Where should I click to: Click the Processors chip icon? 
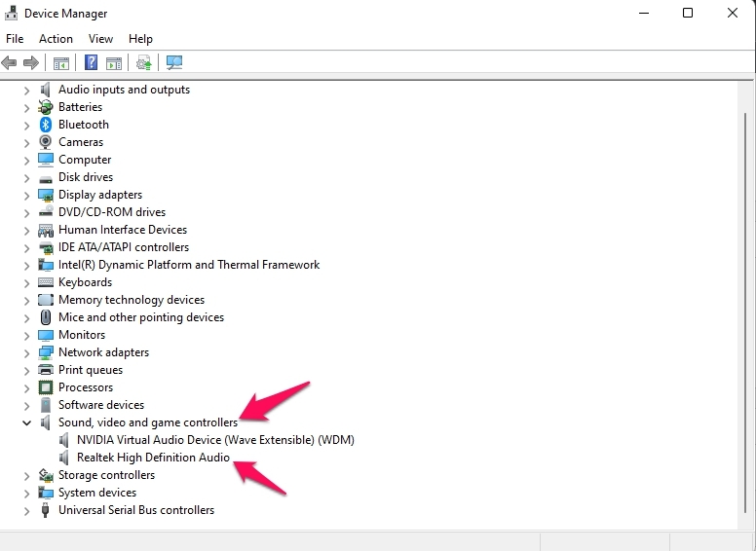(46, 387)
